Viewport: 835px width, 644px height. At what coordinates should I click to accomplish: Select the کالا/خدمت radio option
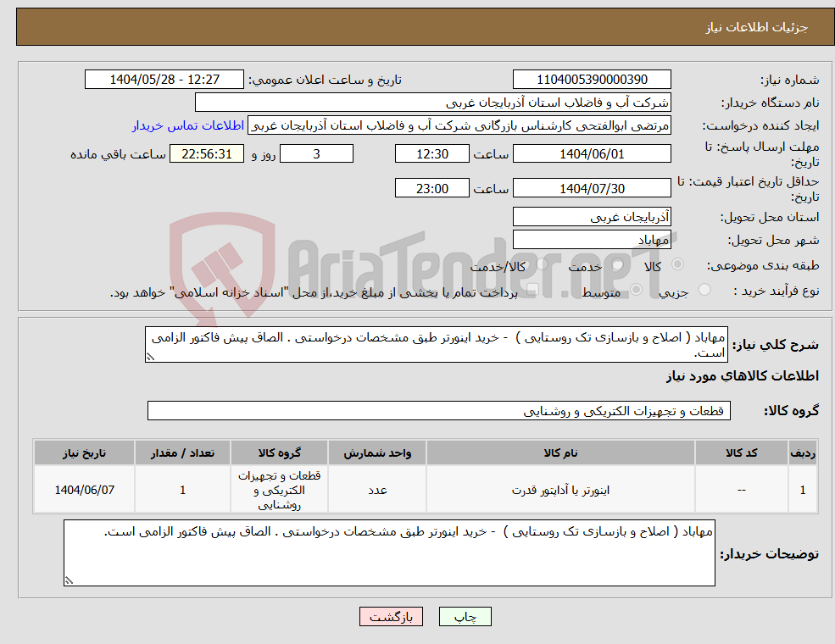541,264
